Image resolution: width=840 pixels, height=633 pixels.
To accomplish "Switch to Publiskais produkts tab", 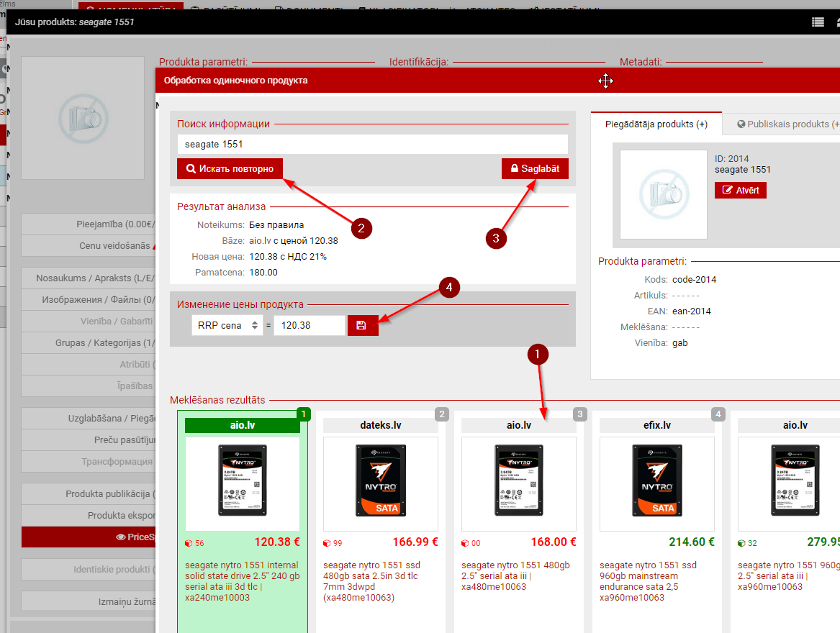I will pos(788,124).
